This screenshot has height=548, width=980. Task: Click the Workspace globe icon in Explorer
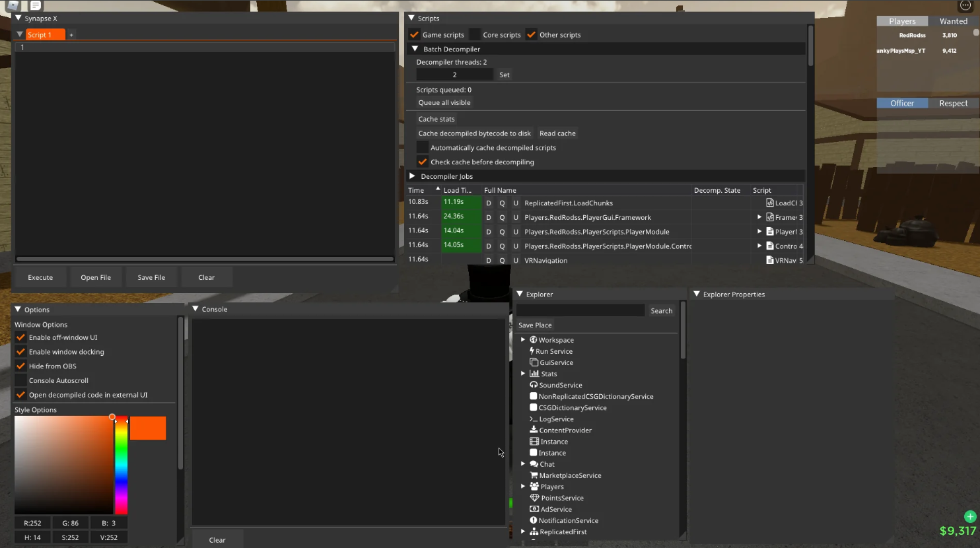534,340
